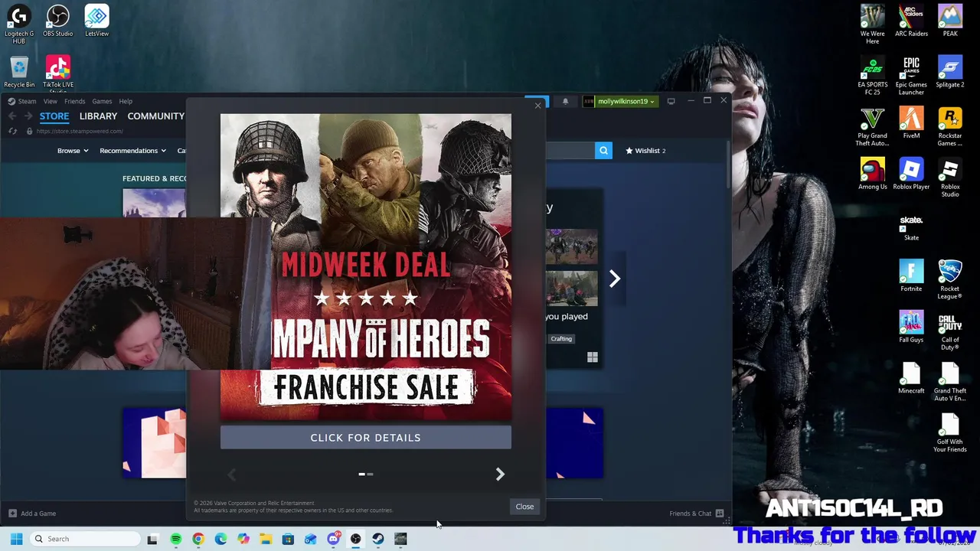This screenshot has height=551, width=980.
Task: Open the Games menu in Steam
Action: (102, 101)
